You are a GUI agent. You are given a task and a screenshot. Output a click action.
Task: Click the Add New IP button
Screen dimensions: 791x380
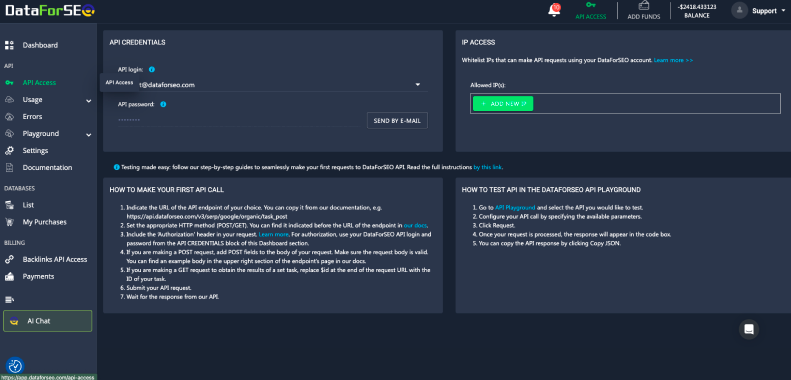(503, 103)
